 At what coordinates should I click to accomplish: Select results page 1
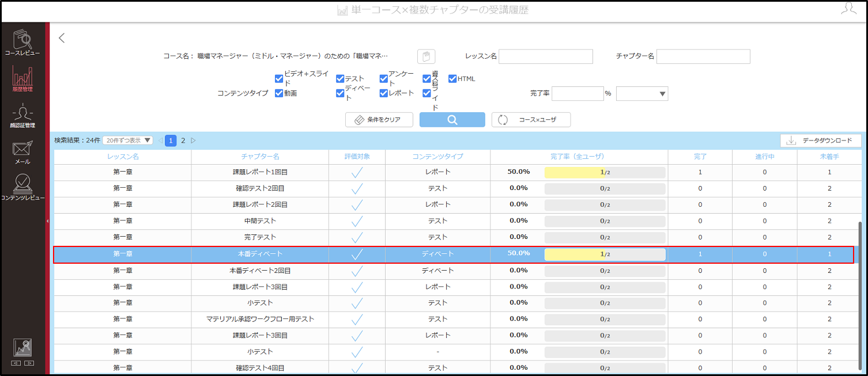tap(171, 140)
